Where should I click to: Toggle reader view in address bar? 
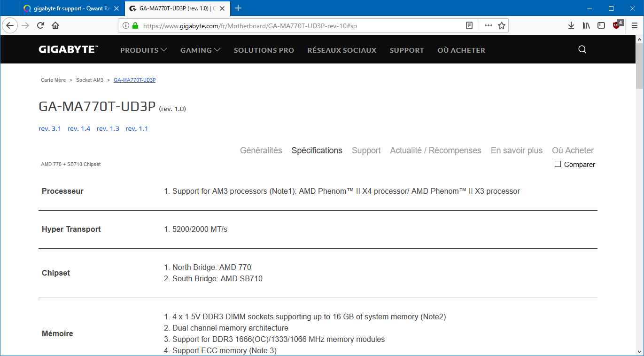click(469, 26)
